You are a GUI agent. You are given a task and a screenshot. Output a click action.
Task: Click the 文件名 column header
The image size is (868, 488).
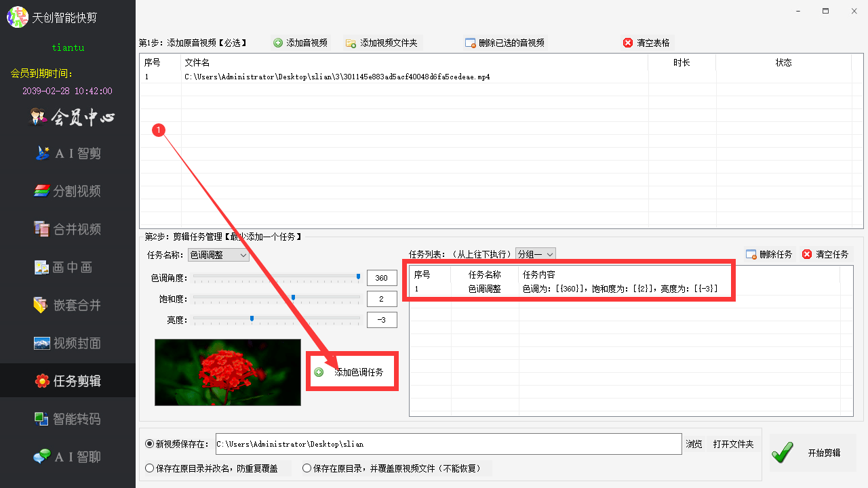(414, 62)
